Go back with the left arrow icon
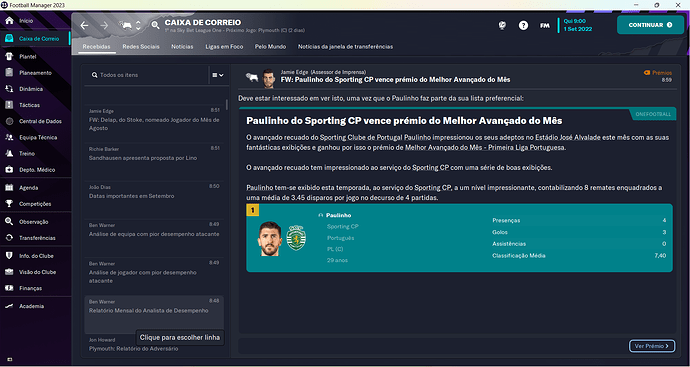Viewport: 690px width, 367px height. tap(84, 26)
